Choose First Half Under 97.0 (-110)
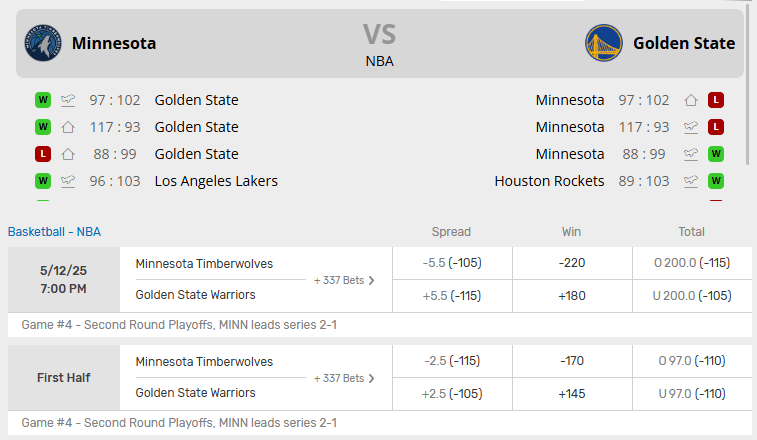The width and height of the screenshot is (757, 440). pos(692,394)
